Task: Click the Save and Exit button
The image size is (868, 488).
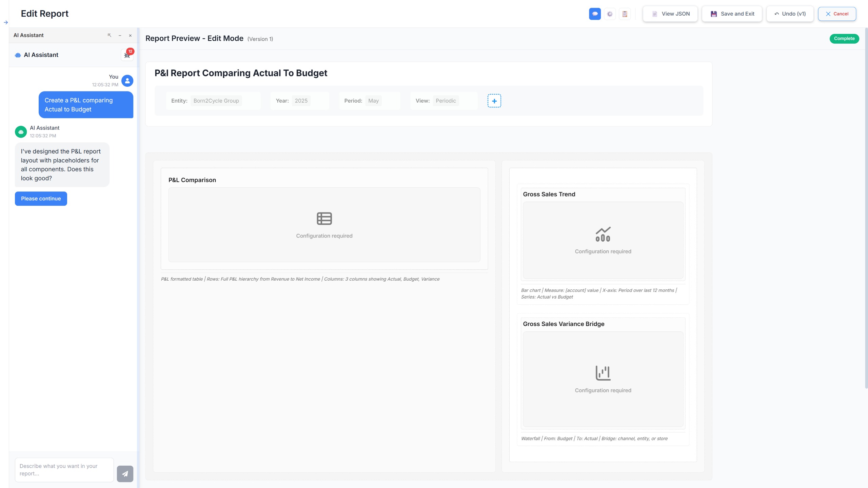Action: point(732,14)
